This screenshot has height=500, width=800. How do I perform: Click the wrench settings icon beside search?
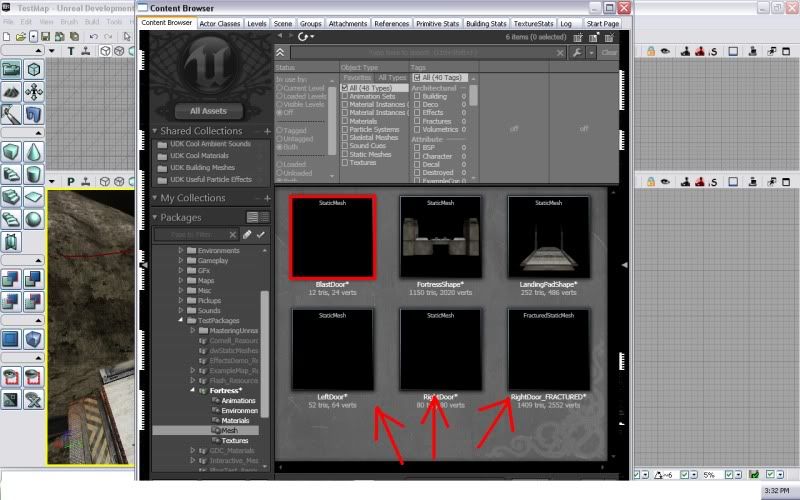pos(577,53)
